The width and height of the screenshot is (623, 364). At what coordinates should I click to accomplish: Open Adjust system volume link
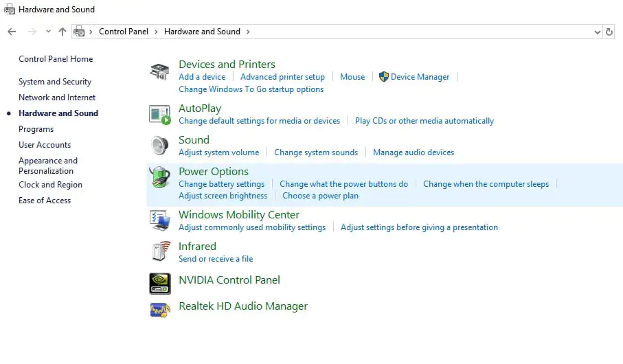pyautogui.click(x=218, y=152)
